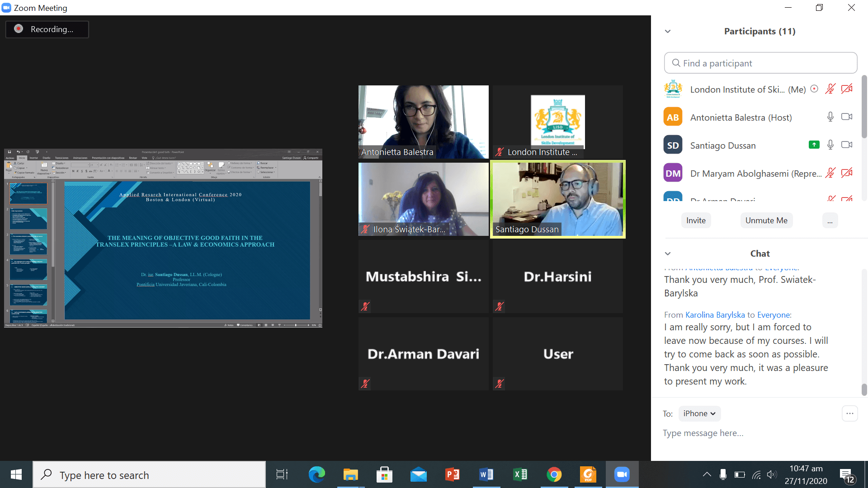Click disabled camera icon for Dr Maryam Abolghasemi
868x488 pixels.
pos(847,173)
